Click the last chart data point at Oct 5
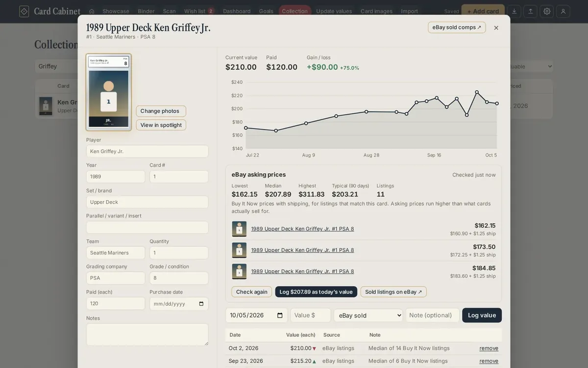Screen dimensions: 588x368 (497, 104)
